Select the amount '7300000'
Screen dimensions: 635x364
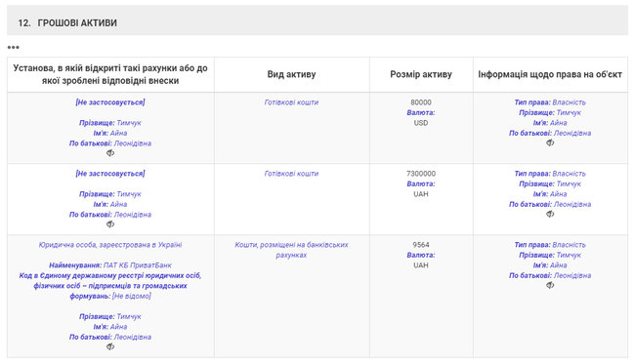tap(421, 174)
